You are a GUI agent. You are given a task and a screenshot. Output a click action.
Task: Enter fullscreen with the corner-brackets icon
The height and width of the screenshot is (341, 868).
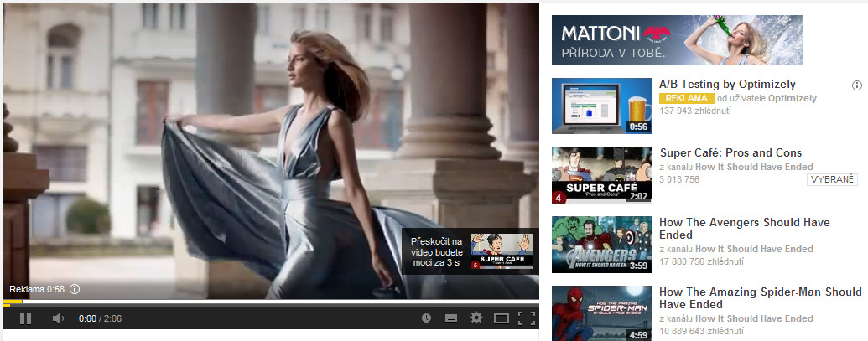(527, 318)
